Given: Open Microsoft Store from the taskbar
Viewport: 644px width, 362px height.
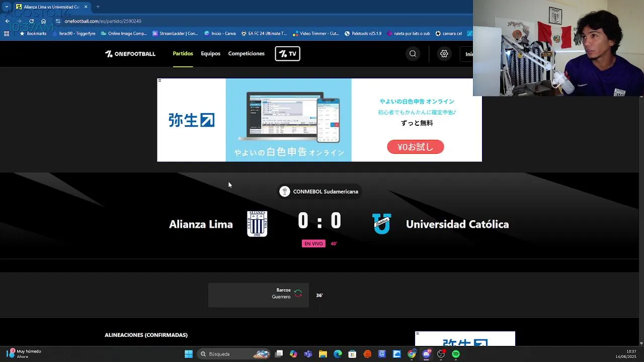Looking at the screenshot, I should coord(353,354).
